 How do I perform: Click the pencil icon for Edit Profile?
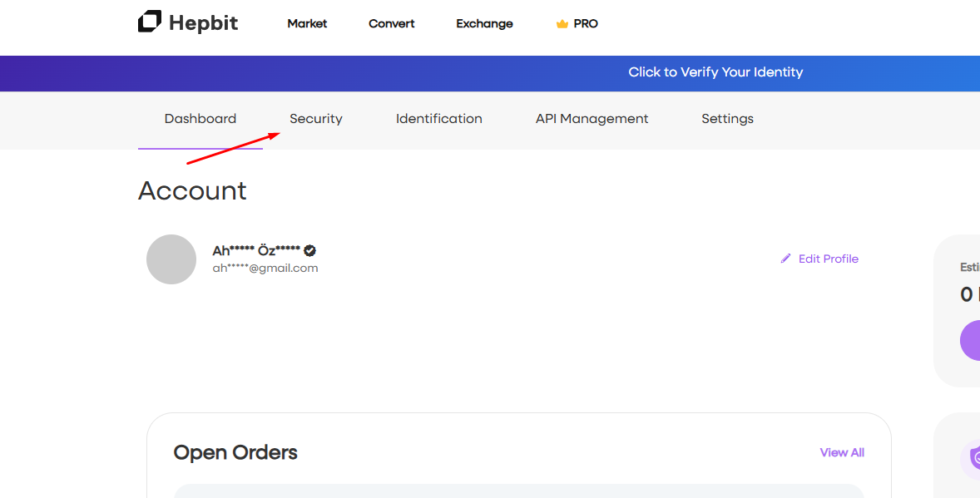coord(786,259)
